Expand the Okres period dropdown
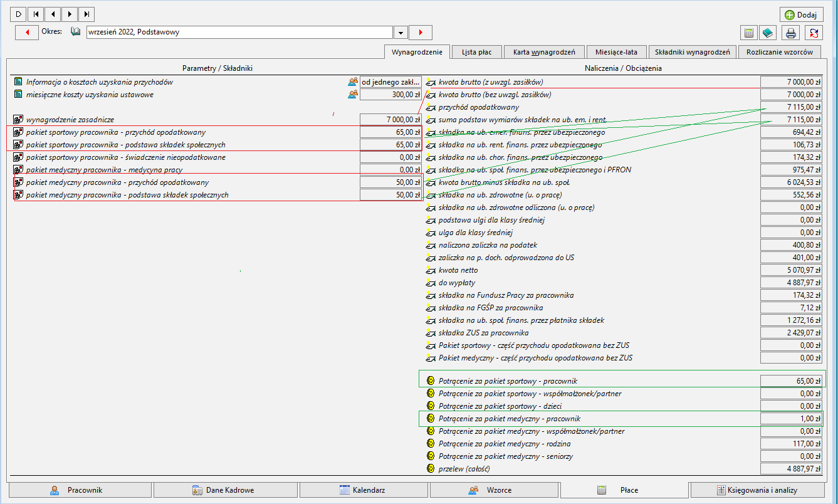Viewport: 838px width, 504px height. (x=401, y=32)
